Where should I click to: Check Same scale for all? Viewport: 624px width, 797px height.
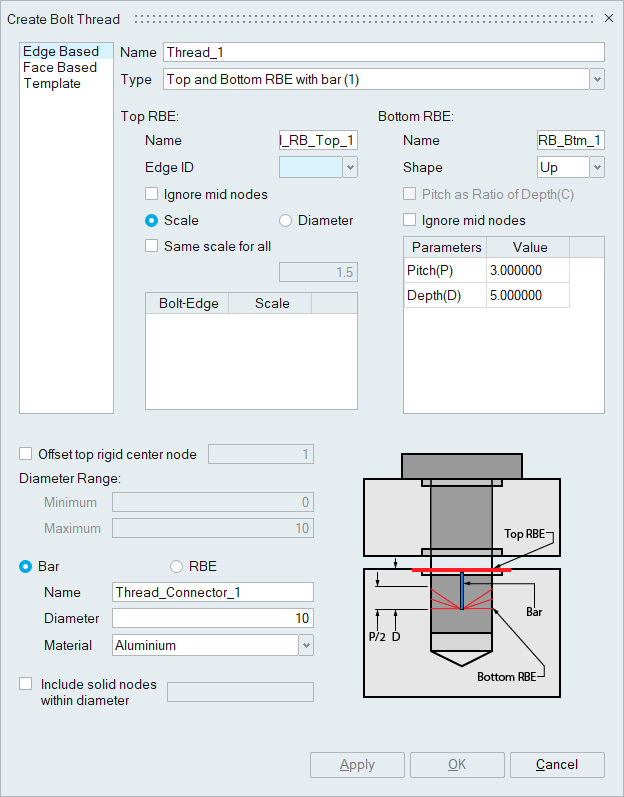click(152, 246)
